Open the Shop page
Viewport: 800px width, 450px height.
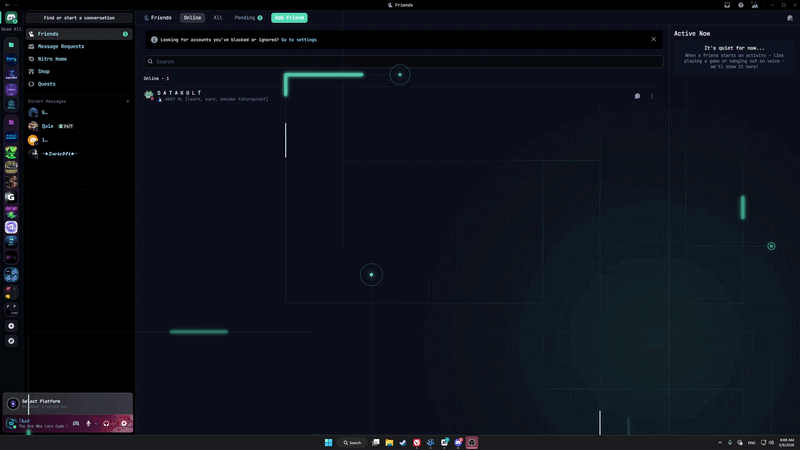tap(79, 71)
